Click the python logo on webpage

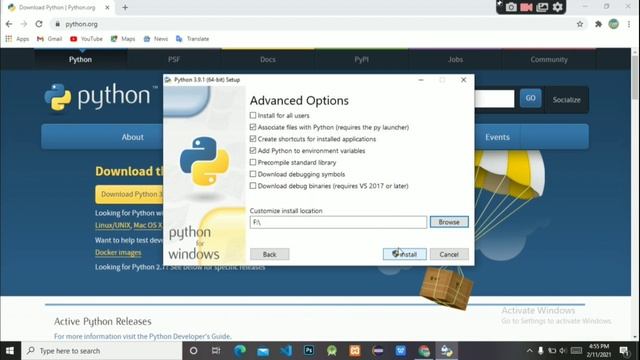tap(101, 97)
